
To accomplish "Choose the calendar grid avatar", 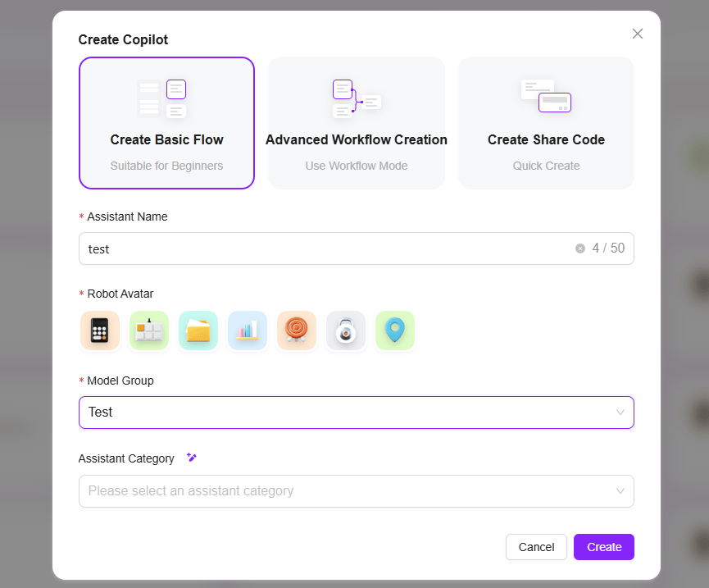I will click(x=149, y=330).
